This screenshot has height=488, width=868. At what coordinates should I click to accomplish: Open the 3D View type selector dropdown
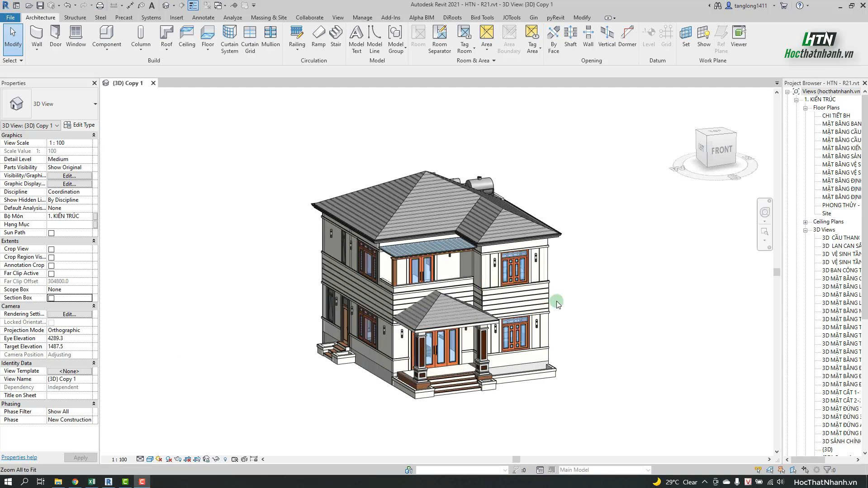(x=95, y=104)
